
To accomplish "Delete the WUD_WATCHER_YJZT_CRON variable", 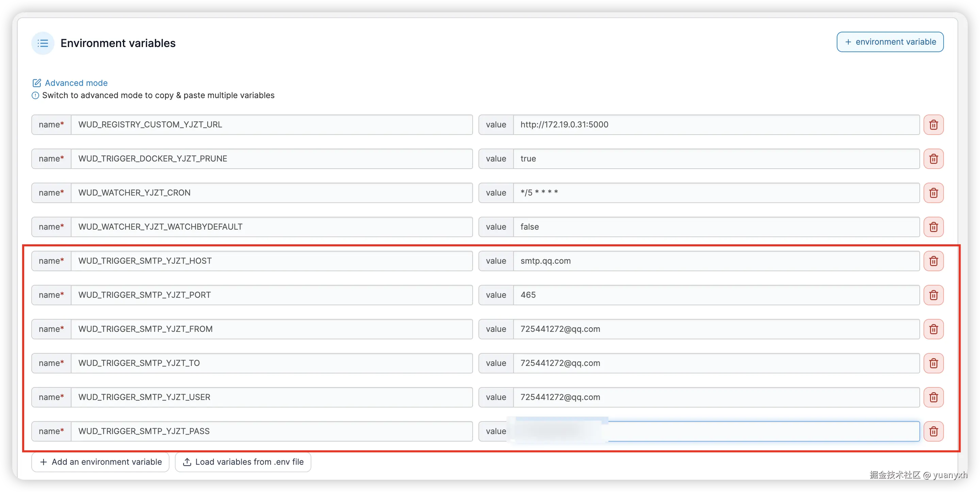I will 934,193.
